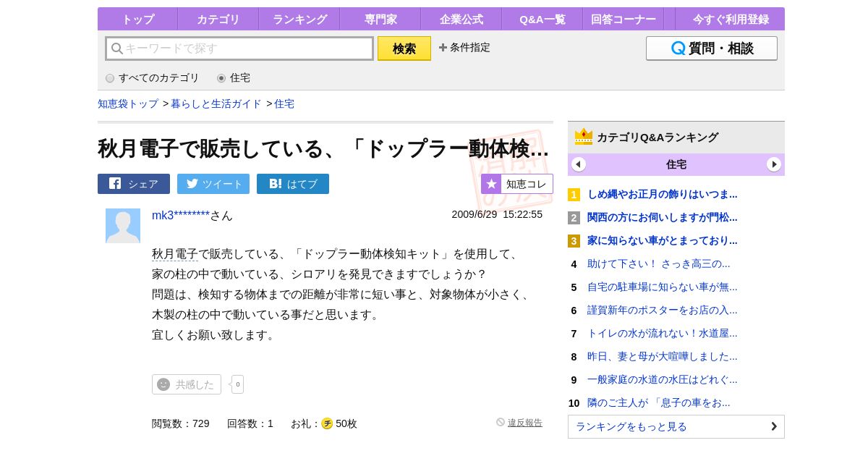Bookmark with はてブ button
Screen dimensions: 868x456
click(x=293, y=184)
